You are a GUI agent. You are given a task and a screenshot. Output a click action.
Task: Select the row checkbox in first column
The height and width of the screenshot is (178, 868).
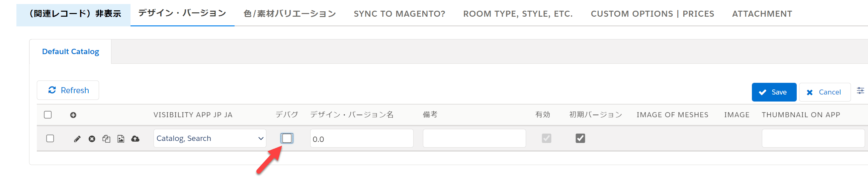coord(50,139)
